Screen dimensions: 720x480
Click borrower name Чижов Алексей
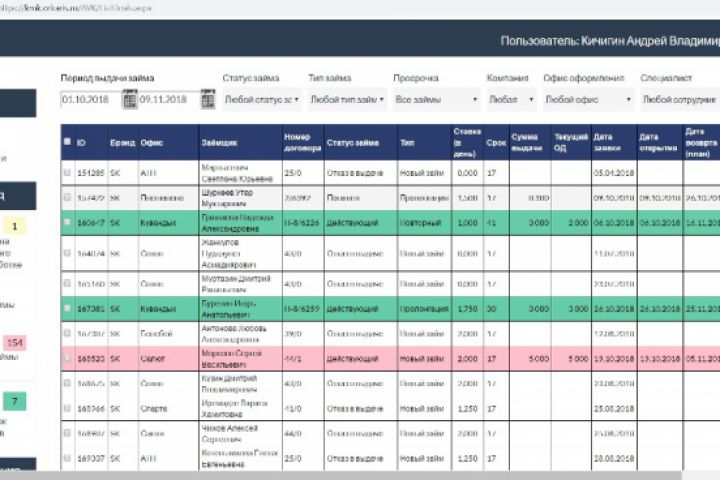(x=229, y=428)
